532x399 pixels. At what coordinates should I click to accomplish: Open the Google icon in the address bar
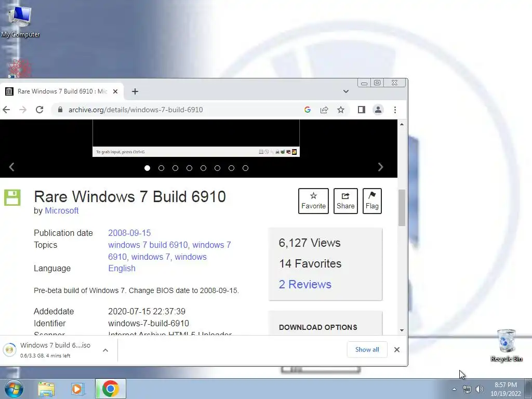[308, 110]
